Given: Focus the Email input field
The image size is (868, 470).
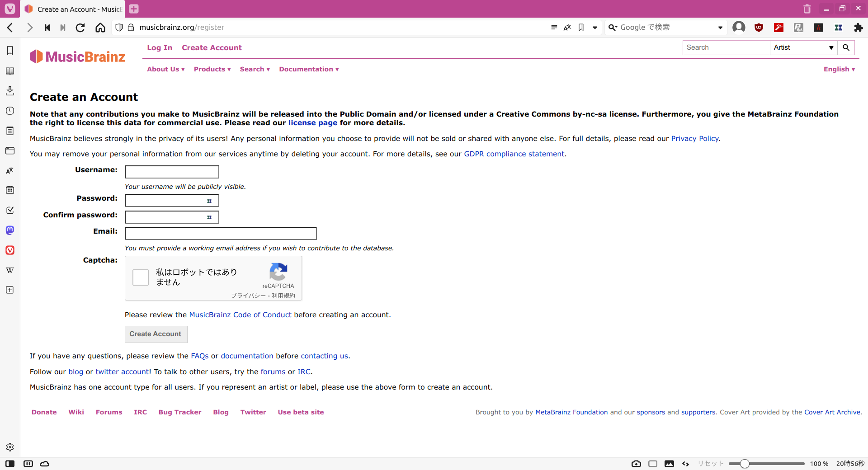Looking at the screenshot, I should coord(221,233).
